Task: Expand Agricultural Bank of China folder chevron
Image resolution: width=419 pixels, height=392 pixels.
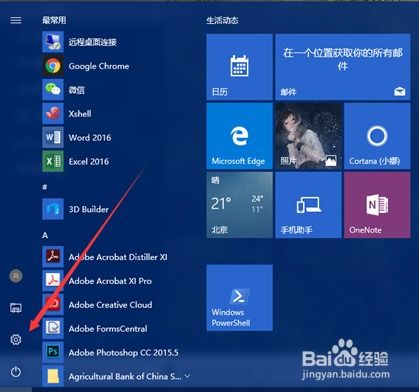Action: tap(187, 376)
